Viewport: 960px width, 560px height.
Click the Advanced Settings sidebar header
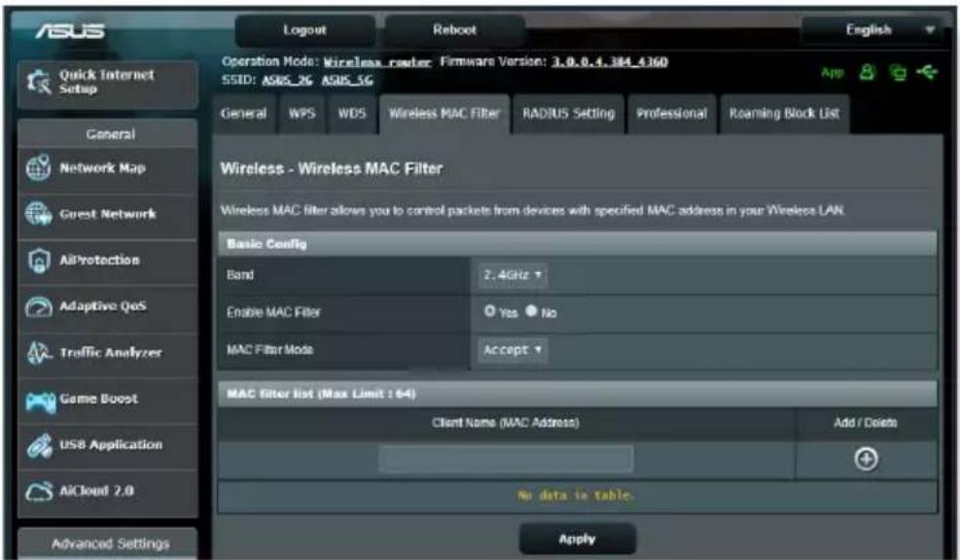(x=108, y=543)
